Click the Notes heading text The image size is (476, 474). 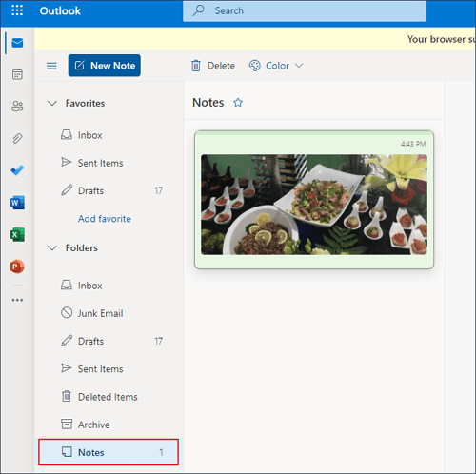point(208,103)
